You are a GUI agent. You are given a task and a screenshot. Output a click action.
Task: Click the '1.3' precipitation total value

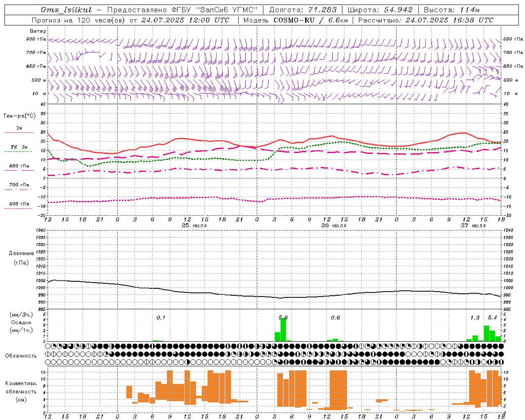pos(475,317)
